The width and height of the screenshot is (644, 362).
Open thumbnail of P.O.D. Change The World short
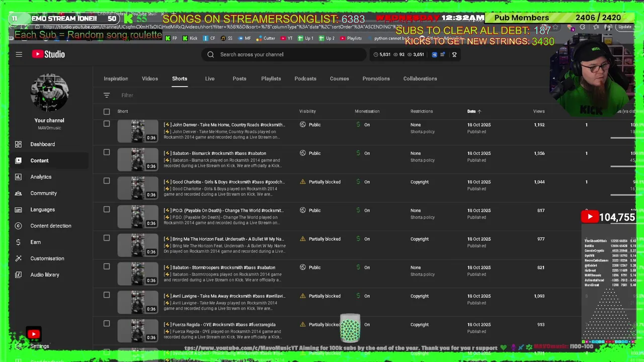(138, 216)
